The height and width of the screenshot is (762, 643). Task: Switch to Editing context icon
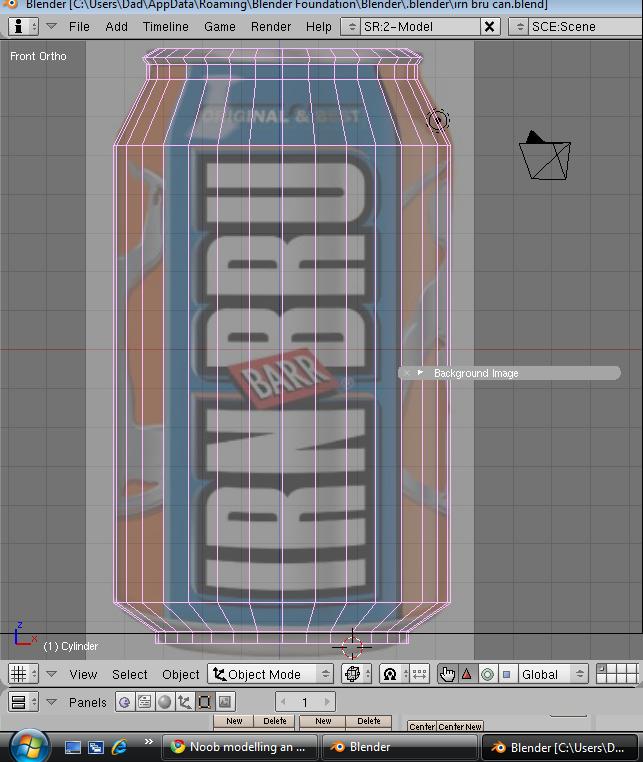tap(205, 702)
